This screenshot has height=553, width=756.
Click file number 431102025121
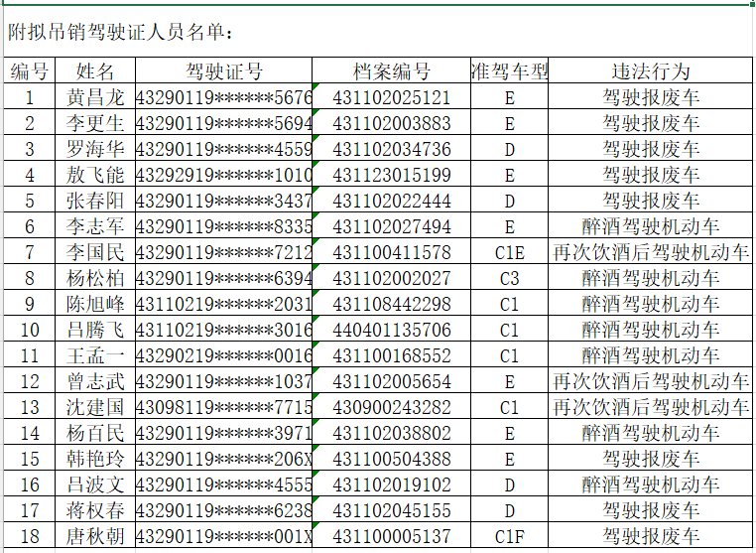[x=392, y=97]
